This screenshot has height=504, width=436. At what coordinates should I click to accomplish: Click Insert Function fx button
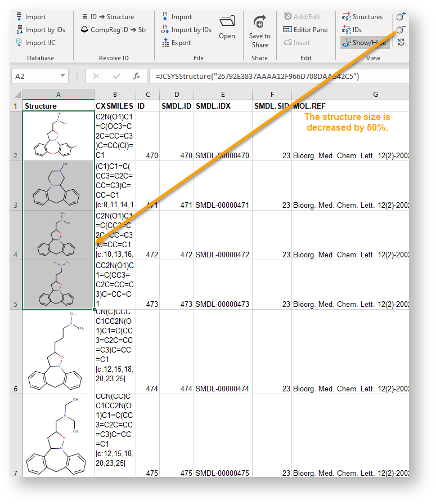pyautogui.click(x=136, y=77)
